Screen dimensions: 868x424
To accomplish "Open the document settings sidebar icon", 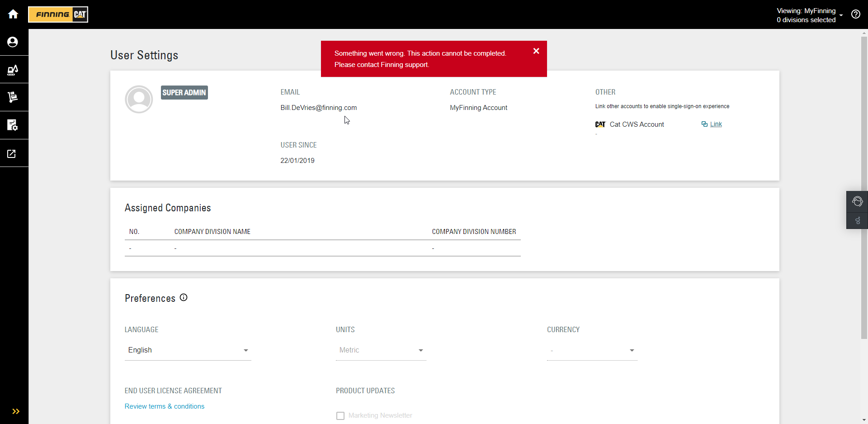I will click(x=13, y=125).
